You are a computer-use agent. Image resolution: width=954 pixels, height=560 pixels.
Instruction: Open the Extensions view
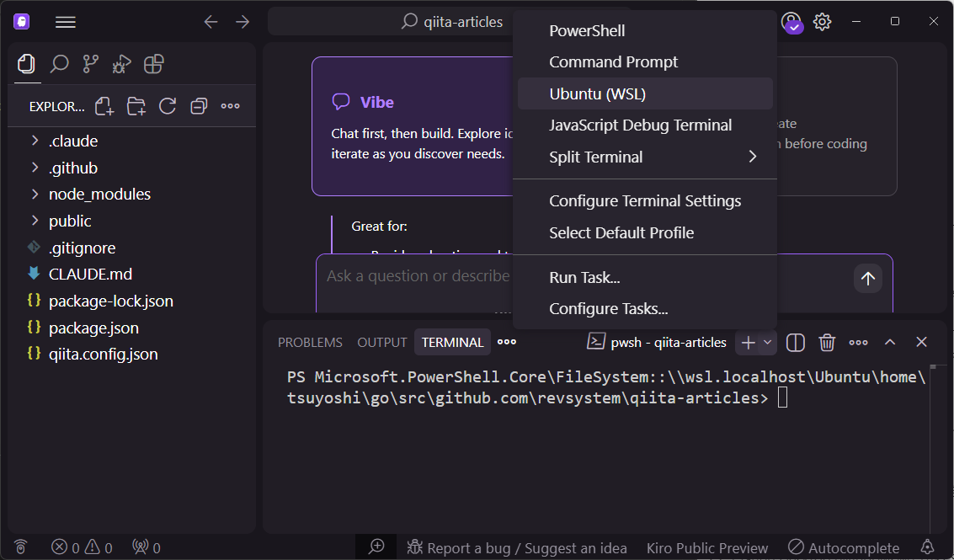pos(153,64)
